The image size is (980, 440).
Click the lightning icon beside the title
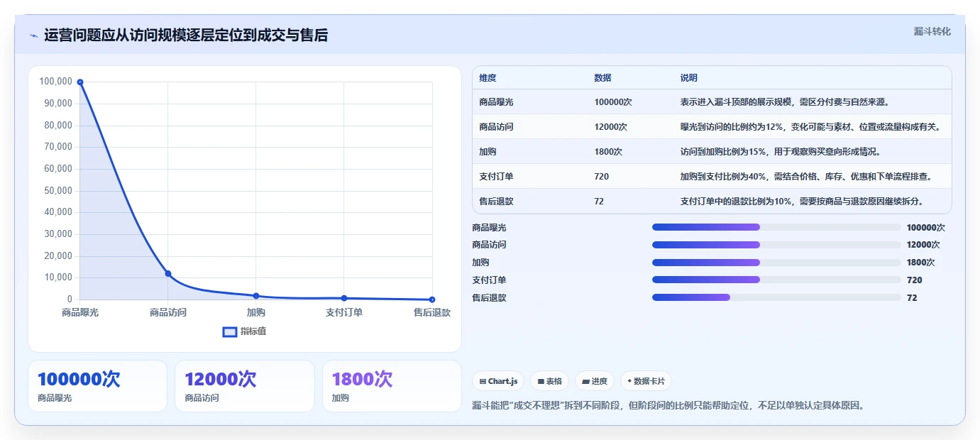[x=33, y=35]
